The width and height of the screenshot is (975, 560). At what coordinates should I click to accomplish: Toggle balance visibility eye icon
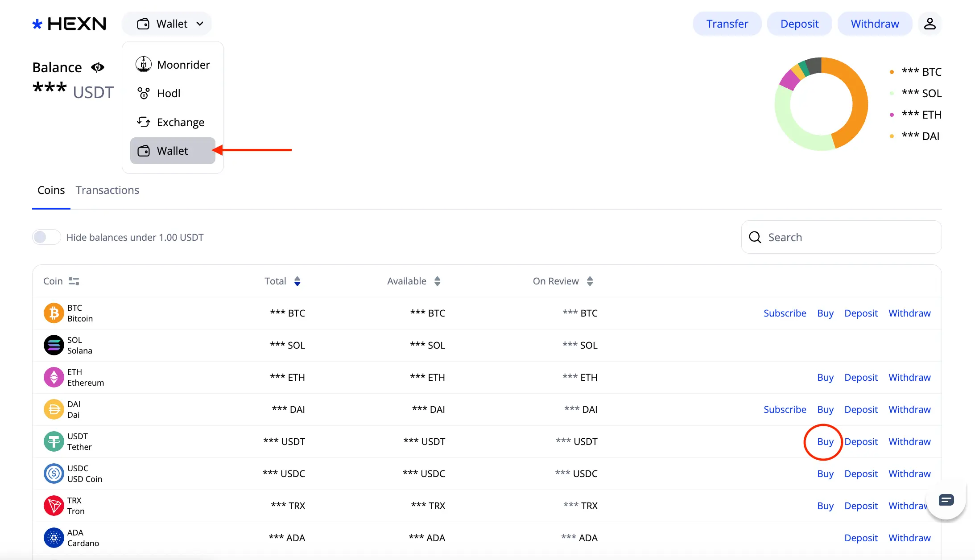[98, 67]
